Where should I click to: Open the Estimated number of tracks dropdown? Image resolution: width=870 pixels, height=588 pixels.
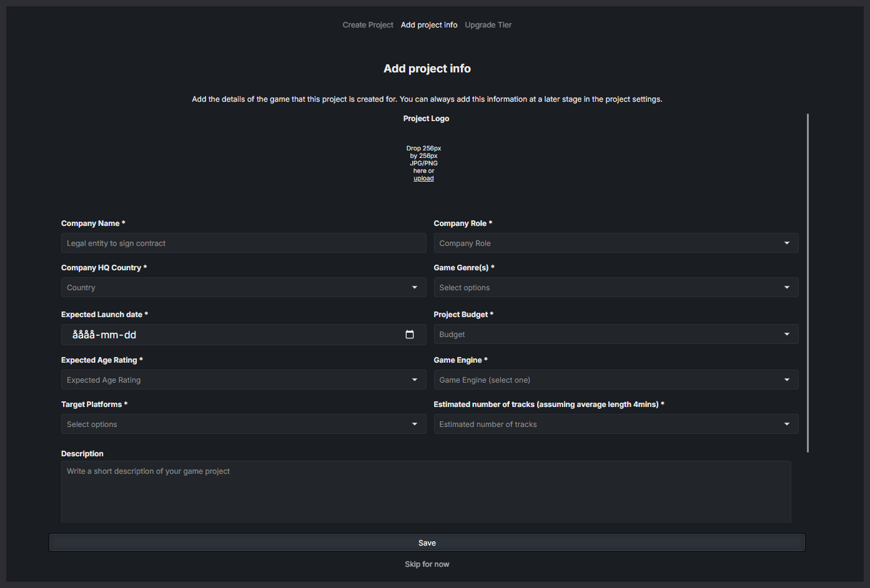click(616, 424)
